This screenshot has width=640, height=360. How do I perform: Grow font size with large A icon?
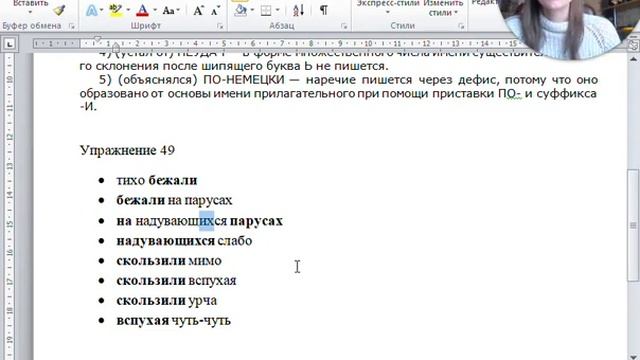(198, 11)
